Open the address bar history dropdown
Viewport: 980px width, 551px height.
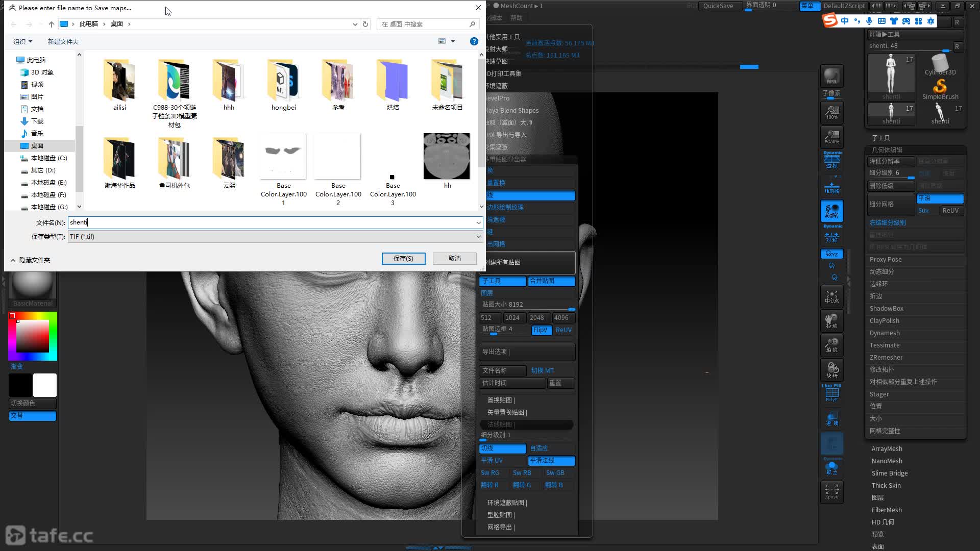coord(355,24)
